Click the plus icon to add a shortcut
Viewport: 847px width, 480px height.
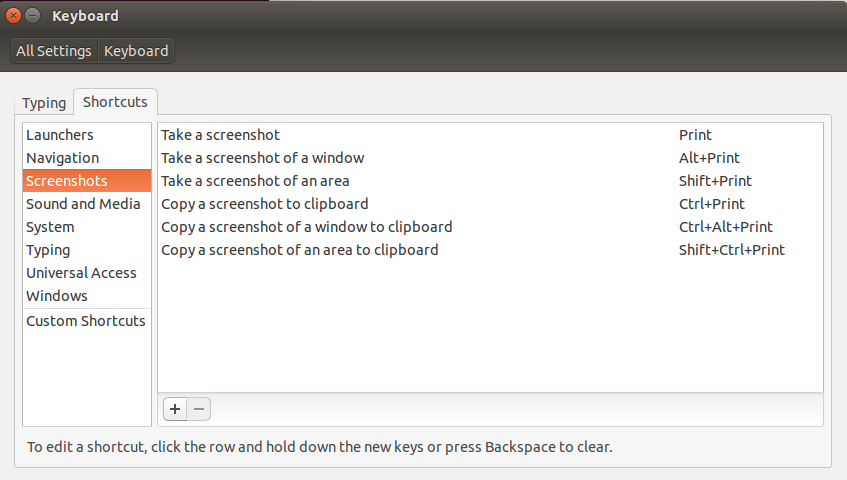[x=175, y=409]
